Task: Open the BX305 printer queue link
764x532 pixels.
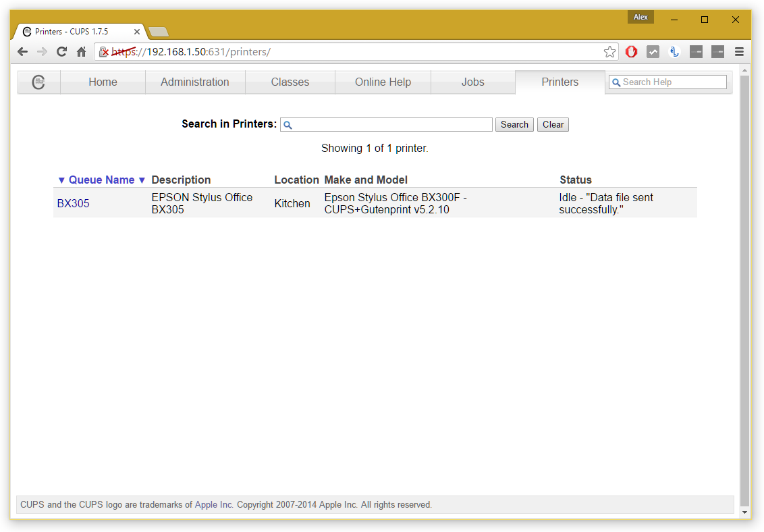Action: [x=73, y=204]
